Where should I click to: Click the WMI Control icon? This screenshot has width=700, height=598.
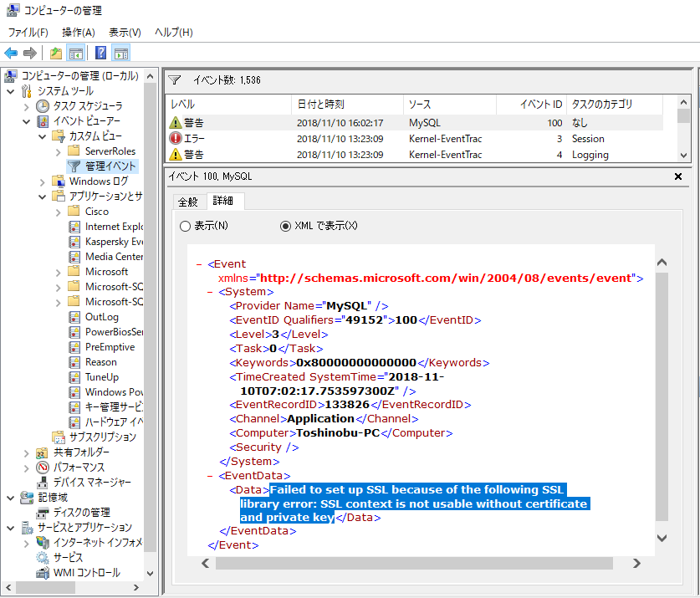tap(43, 573)
